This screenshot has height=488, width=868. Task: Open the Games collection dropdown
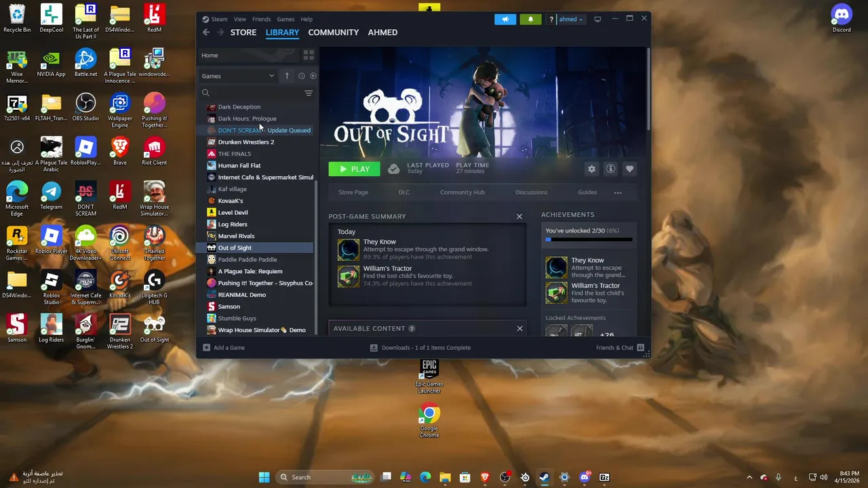tap(238, 76)
